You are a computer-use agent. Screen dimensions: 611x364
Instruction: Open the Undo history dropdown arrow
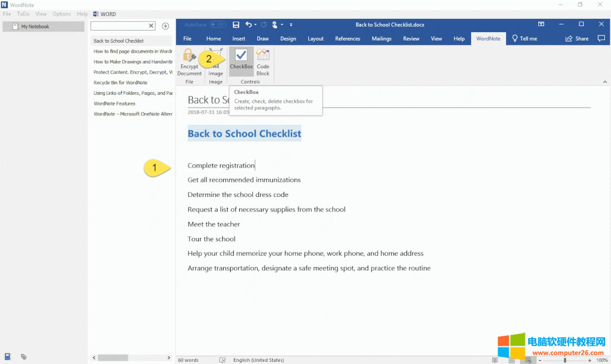pyautogui.click(x=256, y=25)
